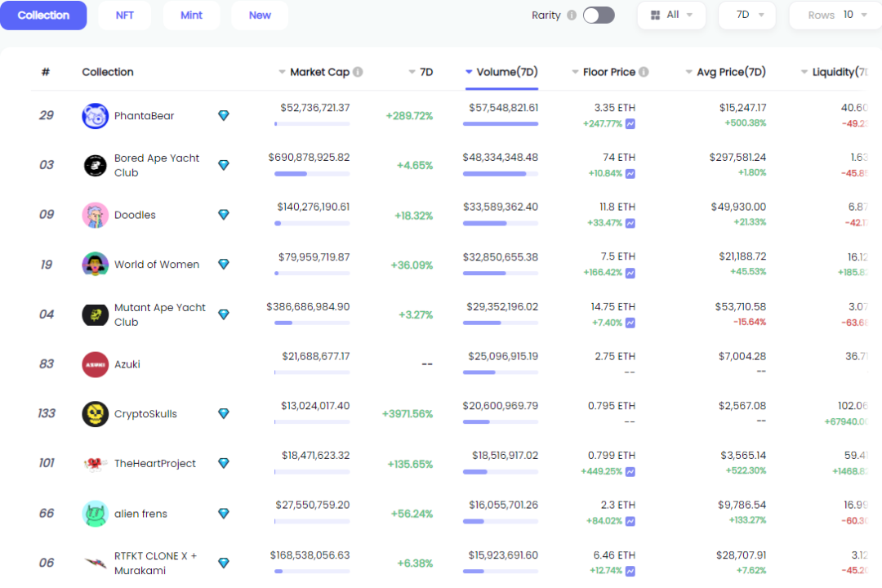Click the RTFKT CLONE X floor chart icon
The width and height of the screenshot is (882, 588).
tap(630, 571)
